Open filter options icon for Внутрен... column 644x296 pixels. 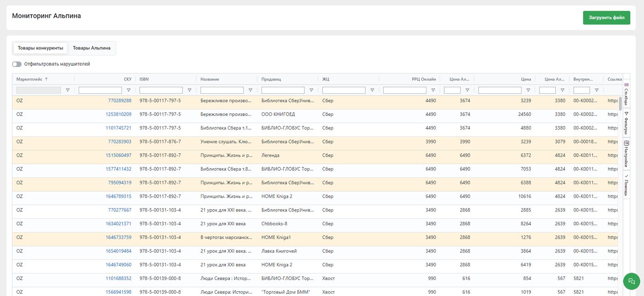[597, 91]
